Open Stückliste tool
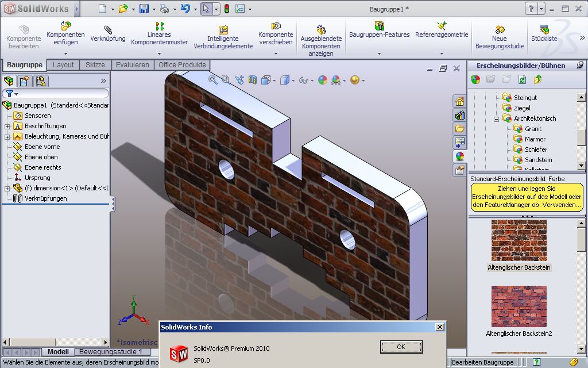 pos(544,33)
